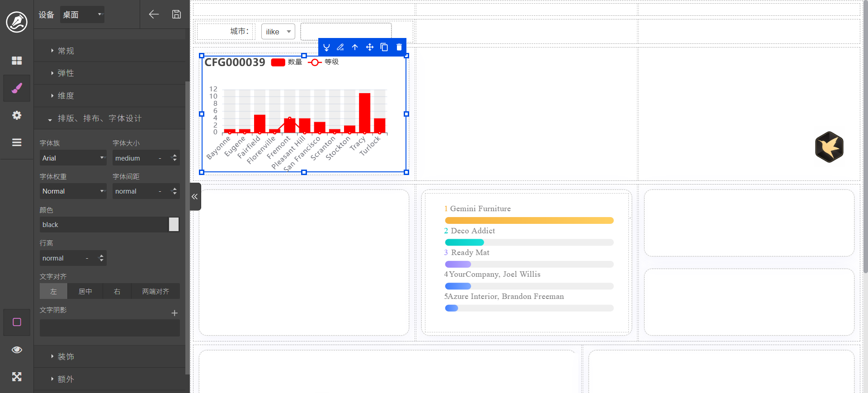Select parent element with up arrow icon
This screenshot has width=868, height=393.
coord(355,47)
